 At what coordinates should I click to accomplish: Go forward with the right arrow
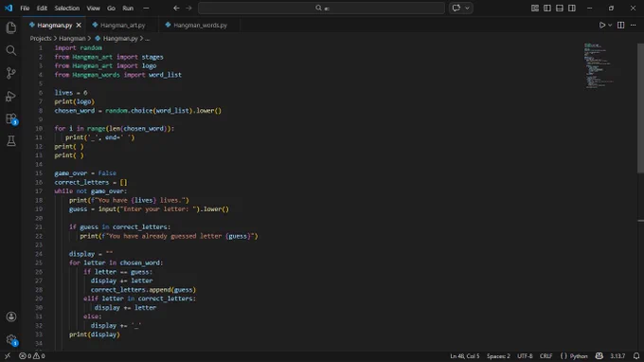[188, 8]
